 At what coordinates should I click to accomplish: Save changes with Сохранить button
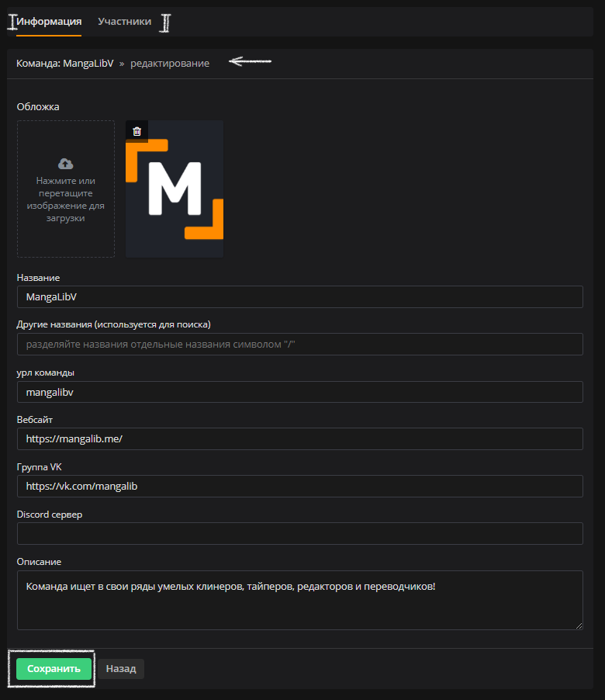pyautogui.click(x=54, y=669)
